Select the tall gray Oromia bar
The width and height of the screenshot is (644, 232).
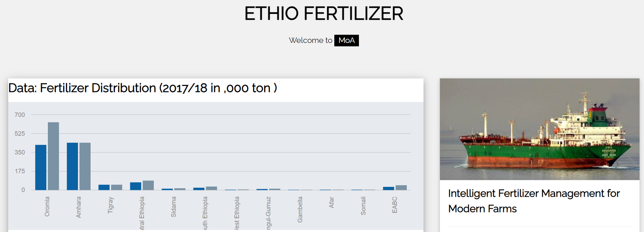pyautogui.click(x=53, y=156)
